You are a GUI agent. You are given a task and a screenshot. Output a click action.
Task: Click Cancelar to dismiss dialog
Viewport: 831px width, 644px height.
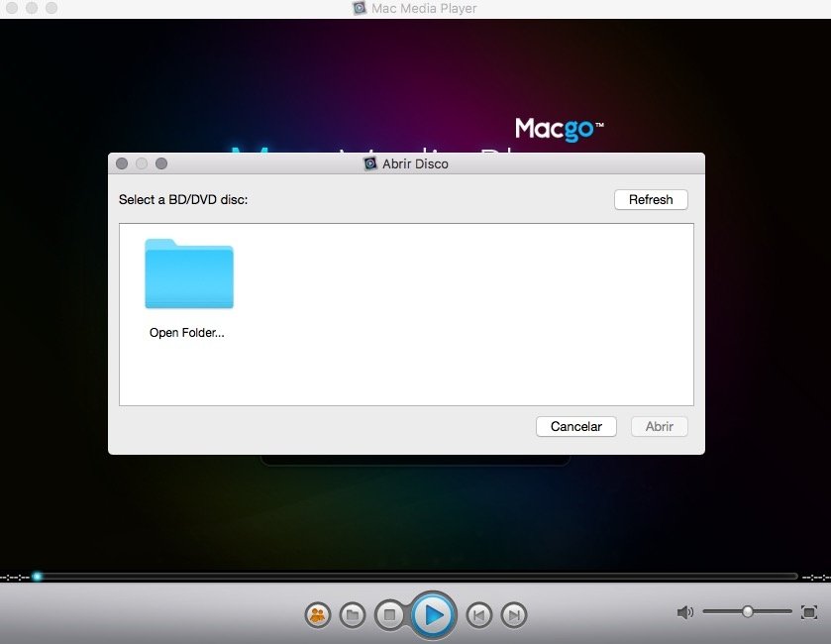[576, 427]
